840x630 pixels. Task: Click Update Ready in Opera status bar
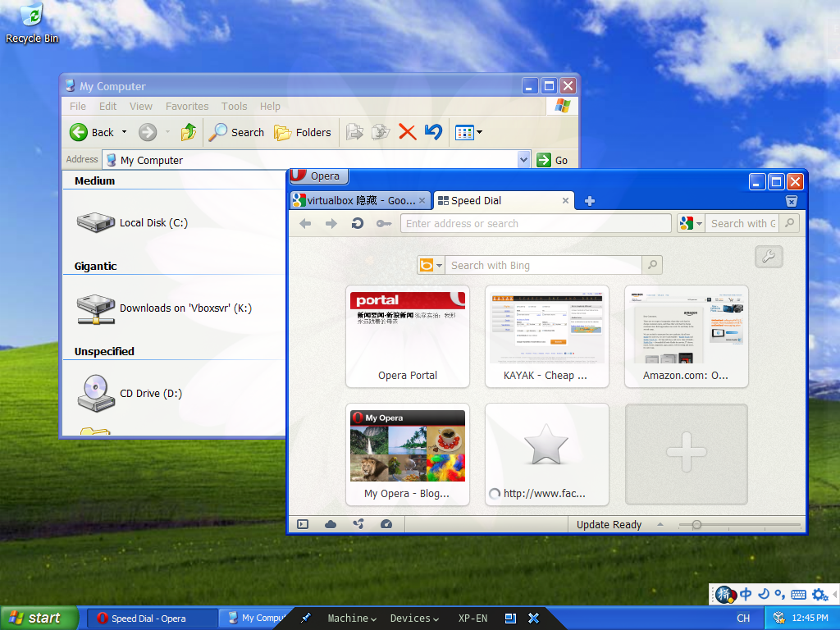609,524
